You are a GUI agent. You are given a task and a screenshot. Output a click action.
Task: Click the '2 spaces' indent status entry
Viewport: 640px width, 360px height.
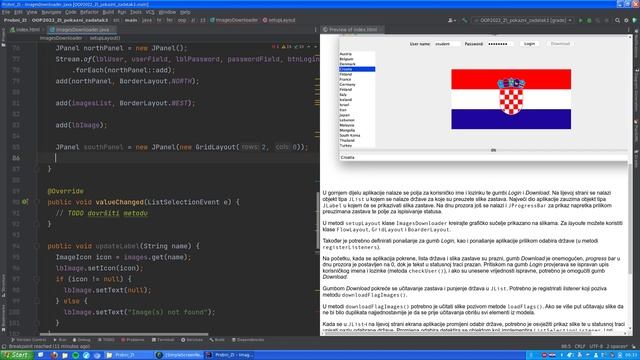pyautogui.click(x=616, y=347)
